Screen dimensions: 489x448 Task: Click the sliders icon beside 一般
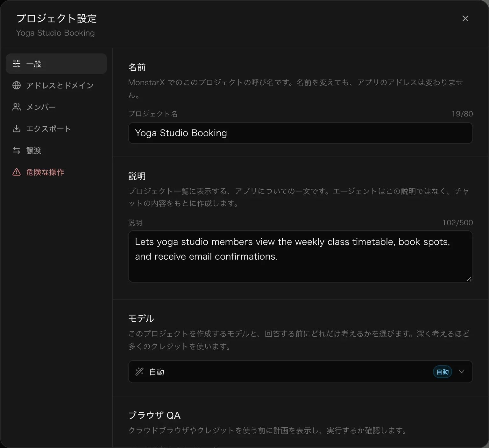(x=17, y=64)
